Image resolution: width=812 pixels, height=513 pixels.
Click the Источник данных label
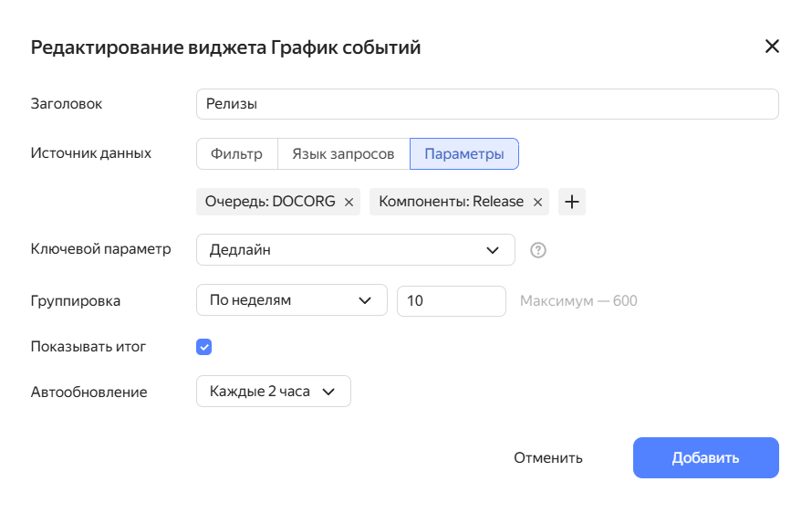(x=90, y=152)
